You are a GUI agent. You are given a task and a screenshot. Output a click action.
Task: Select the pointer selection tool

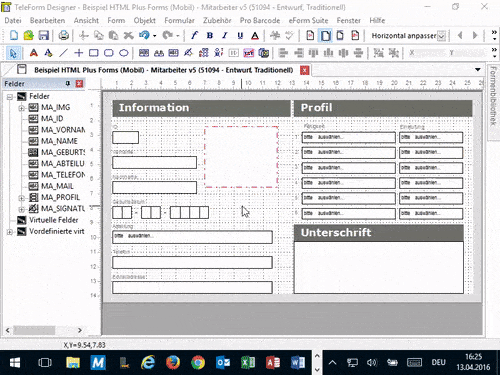coord(13,53)
